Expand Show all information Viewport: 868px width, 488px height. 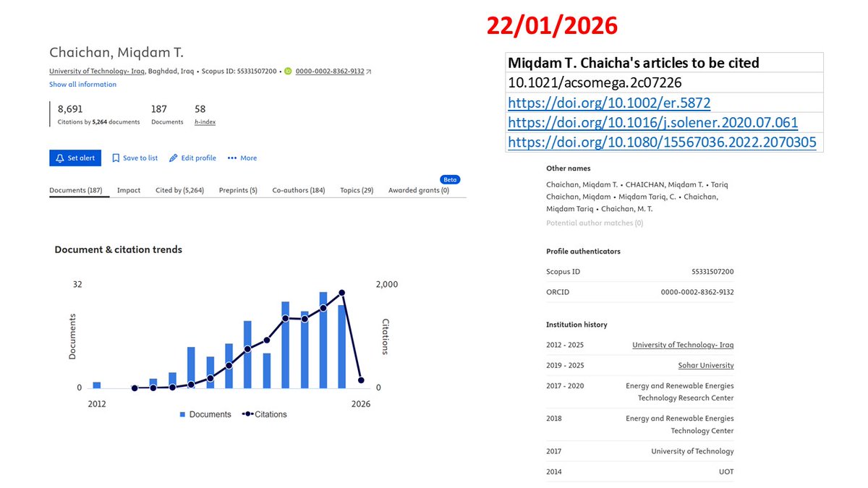[82, 85]
